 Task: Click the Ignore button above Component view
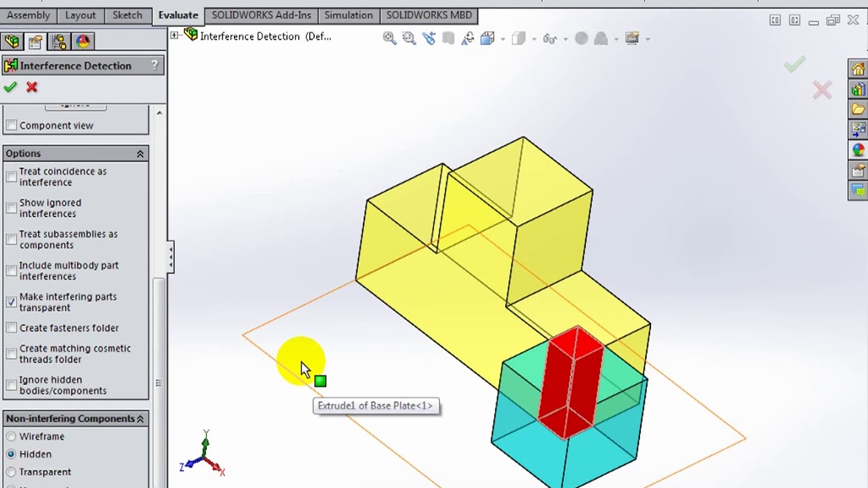click(x=75, y=106)
